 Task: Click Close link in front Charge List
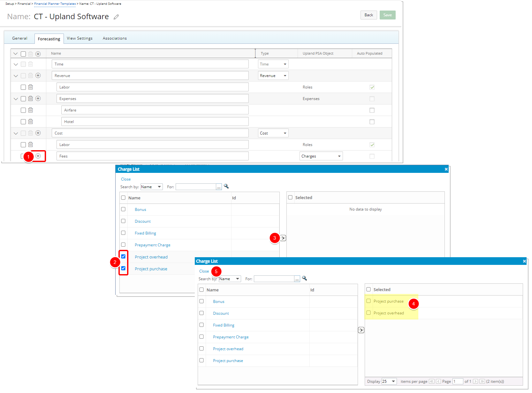204,271
